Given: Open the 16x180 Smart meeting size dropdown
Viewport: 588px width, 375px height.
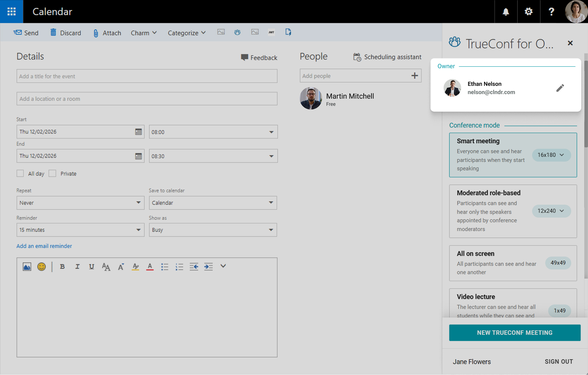Looking at the screenshot, I should pyautogui.click(x=551, y=155).
